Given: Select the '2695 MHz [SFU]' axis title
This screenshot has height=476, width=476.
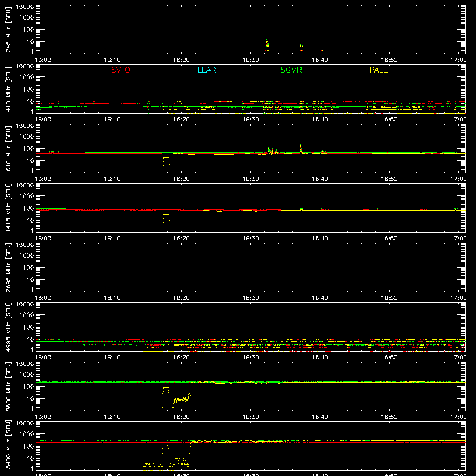Looking at the screenshot, I should (8, 267).
